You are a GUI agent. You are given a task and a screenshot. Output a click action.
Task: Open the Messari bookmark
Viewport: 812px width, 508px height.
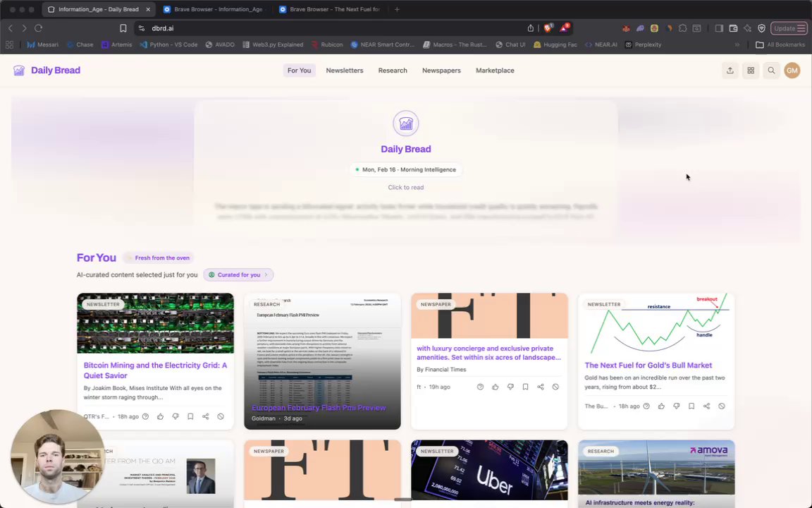(42, 44)
